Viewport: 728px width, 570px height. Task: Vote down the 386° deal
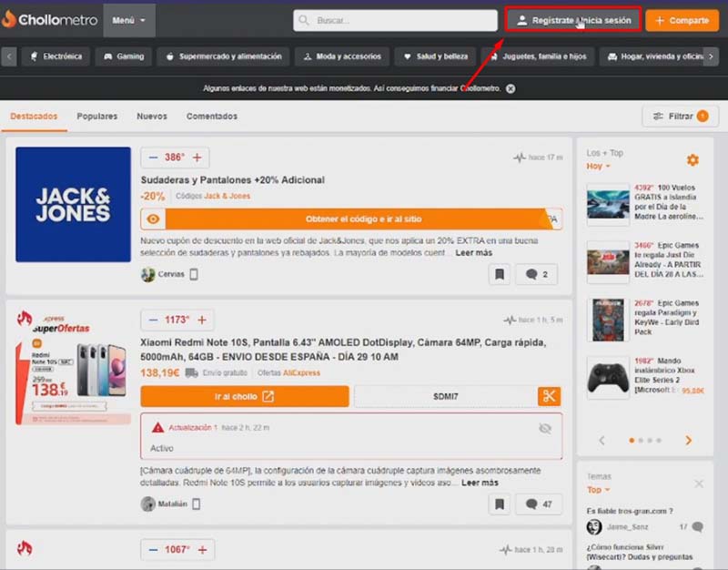pos(153,158)
